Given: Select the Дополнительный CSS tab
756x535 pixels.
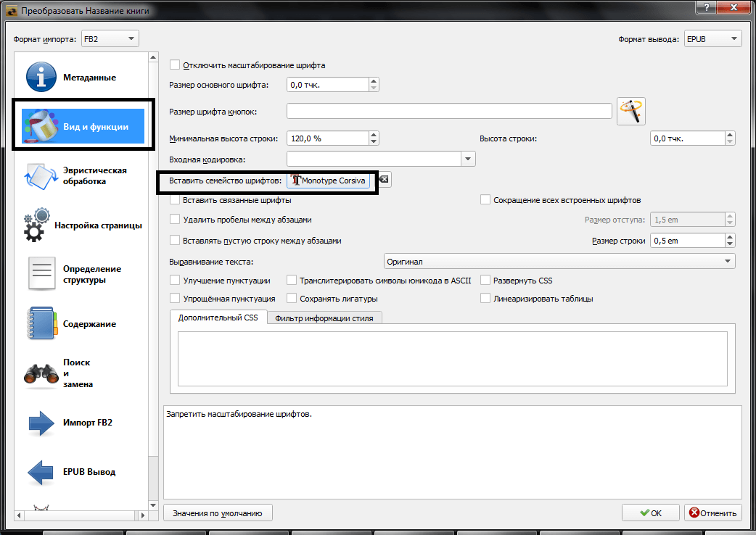Looking at the screenshot, I should (219, 317).
